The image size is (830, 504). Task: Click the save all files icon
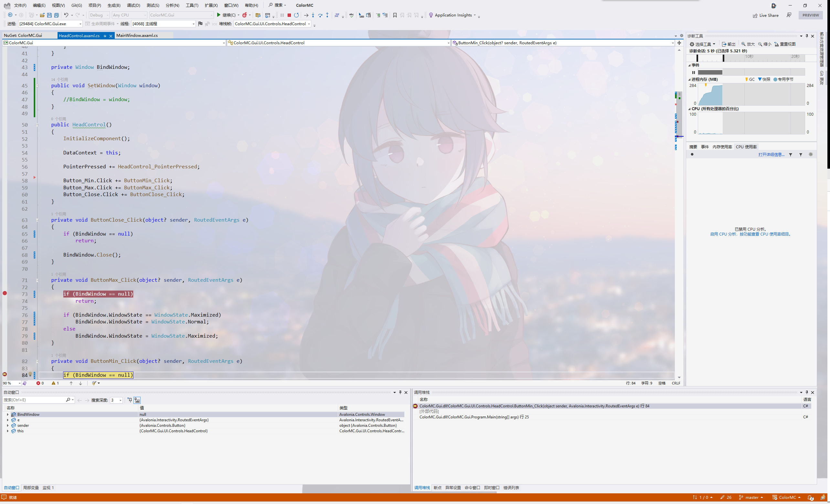pyautogui.click(x=57, y=15)
